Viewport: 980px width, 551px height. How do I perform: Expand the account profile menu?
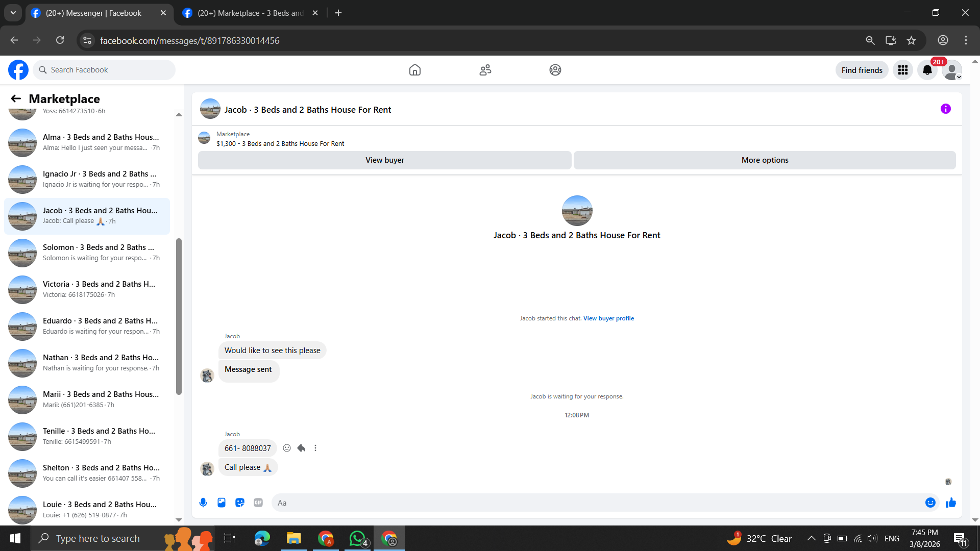(x=952, y=70)
